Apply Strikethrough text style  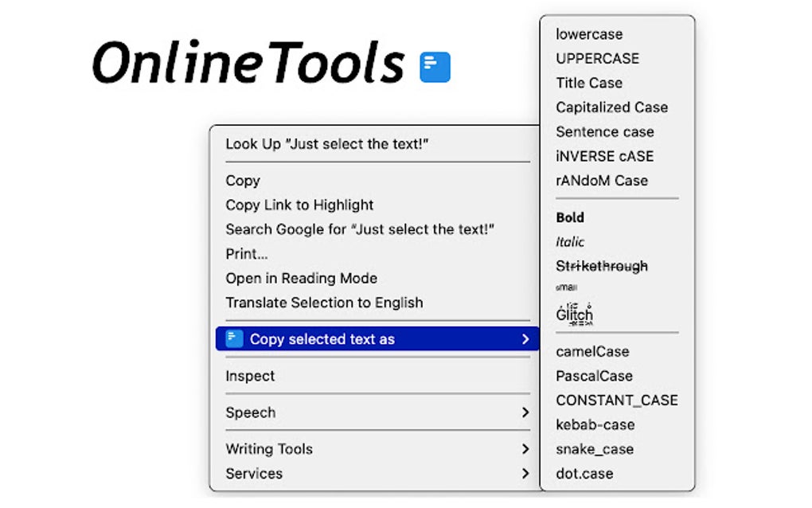click(602, 266)
